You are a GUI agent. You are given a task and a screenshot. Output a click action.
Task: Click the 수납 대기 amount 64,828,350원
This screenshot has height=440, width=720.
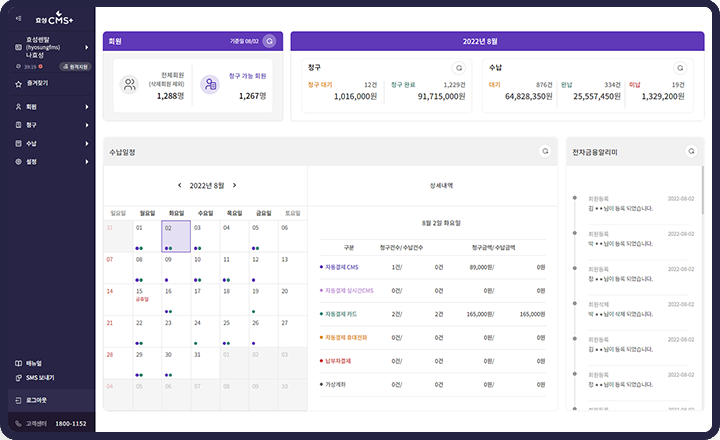click(x=529, y=96)
